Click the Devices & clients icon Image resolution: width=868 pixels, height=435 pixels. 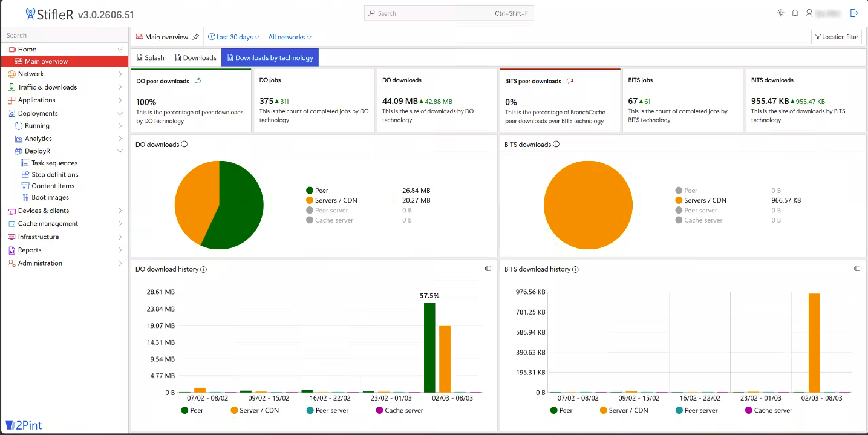(11, 211)
